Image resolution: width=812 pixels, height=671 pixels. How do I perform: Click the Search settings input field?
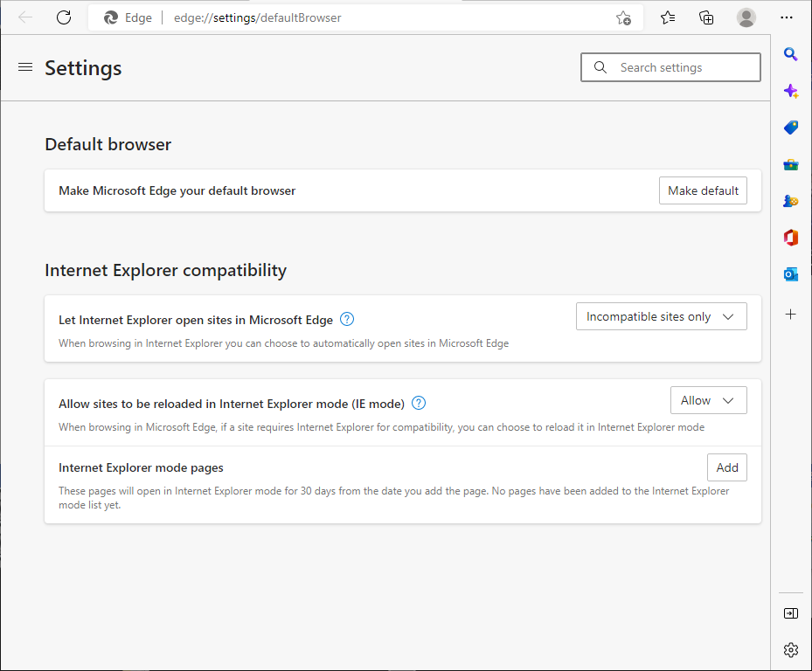(x=670, y=67)
